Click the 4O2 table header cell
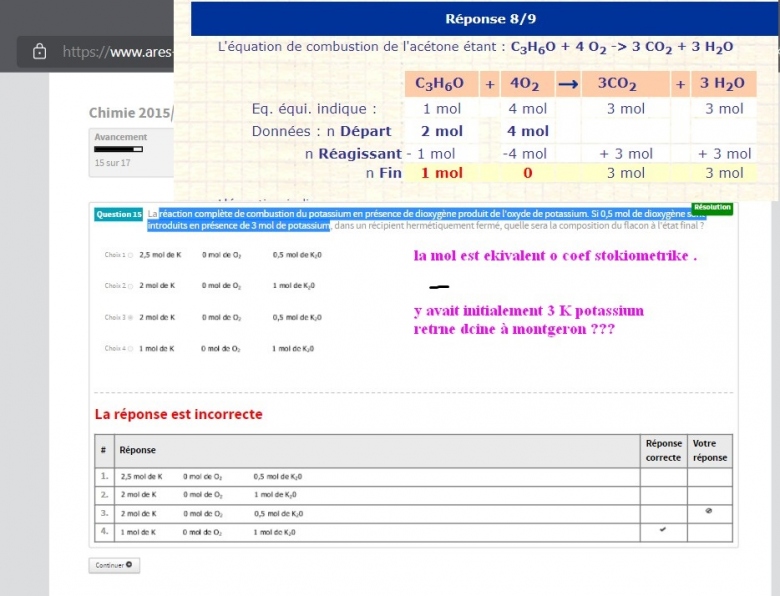This screenshot has width=780, height=596. click(527, 84)
